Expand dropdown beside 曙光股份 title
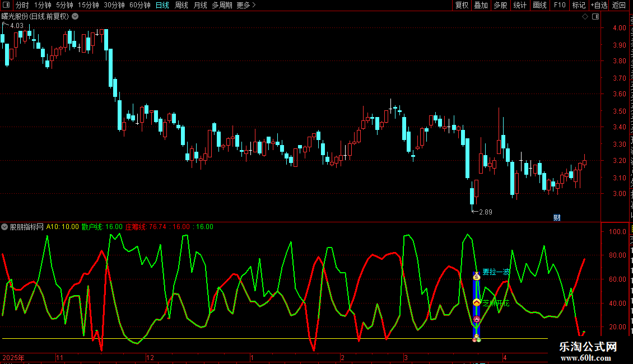 pyautogui.click(x=75, y=17)
